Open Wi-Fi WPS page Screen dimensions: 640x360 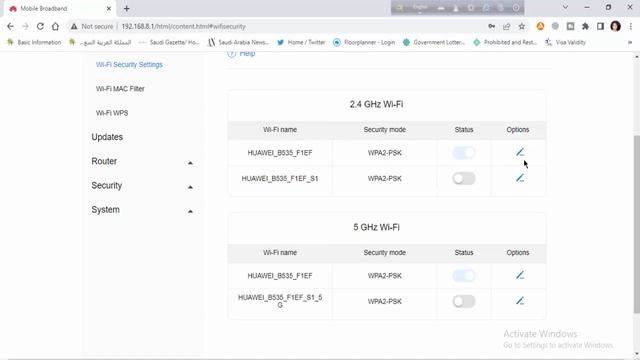(112, 113)
